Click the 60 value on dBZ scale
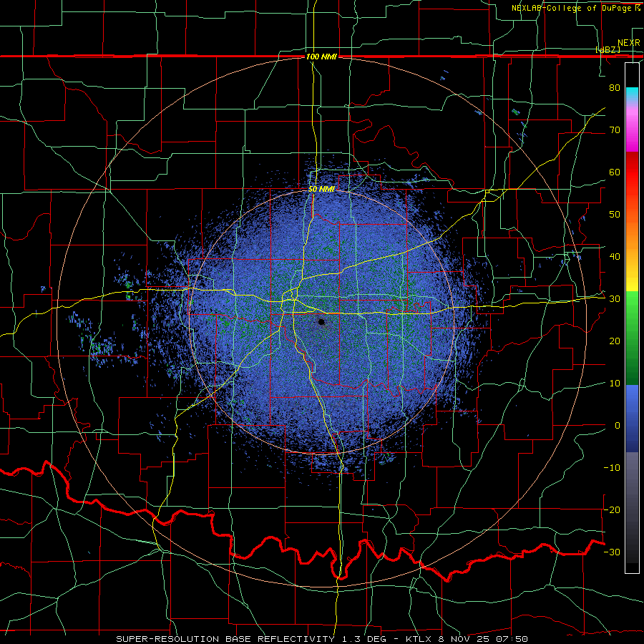 pyautogui.click(x=615, y=172)
